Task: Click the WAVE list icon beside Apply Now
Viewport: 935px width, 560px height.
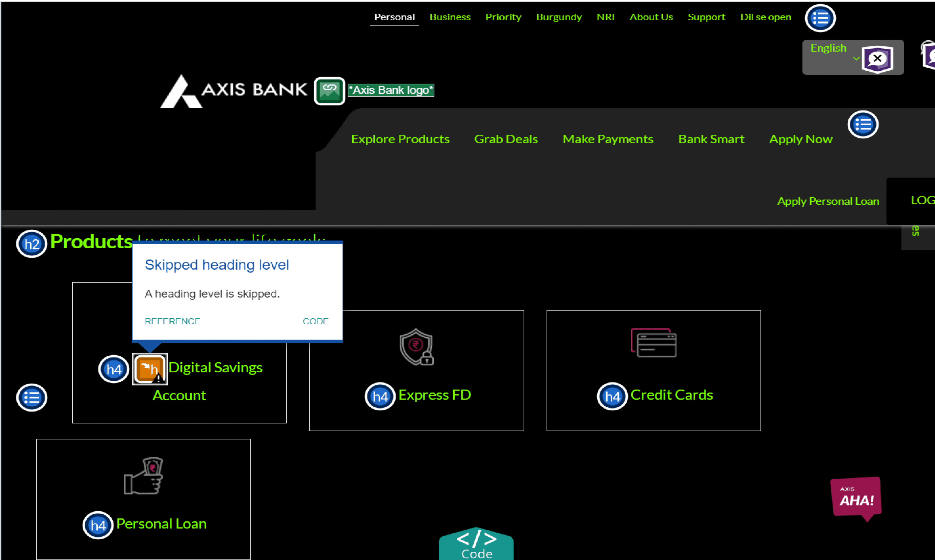Action: (x=863, y=125)
